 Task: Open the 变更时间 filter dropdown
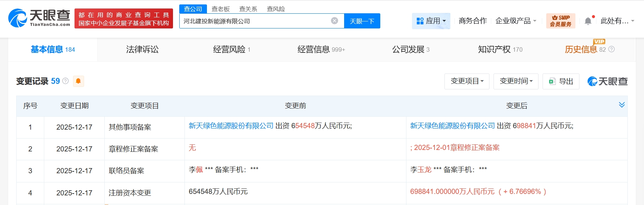pyautogui.click(x=516, y=81)
